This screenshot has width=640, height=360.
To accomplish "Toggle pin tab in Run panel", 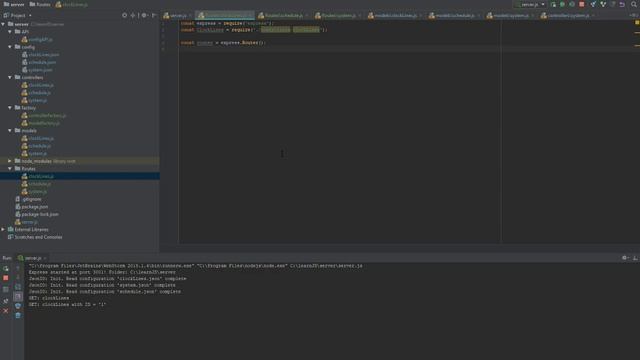I will [6, 300].
